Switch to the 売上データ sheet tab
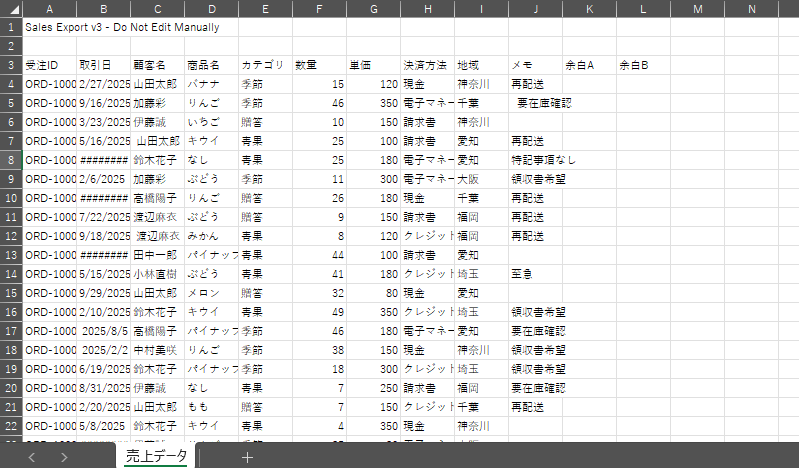 [155, 457]
